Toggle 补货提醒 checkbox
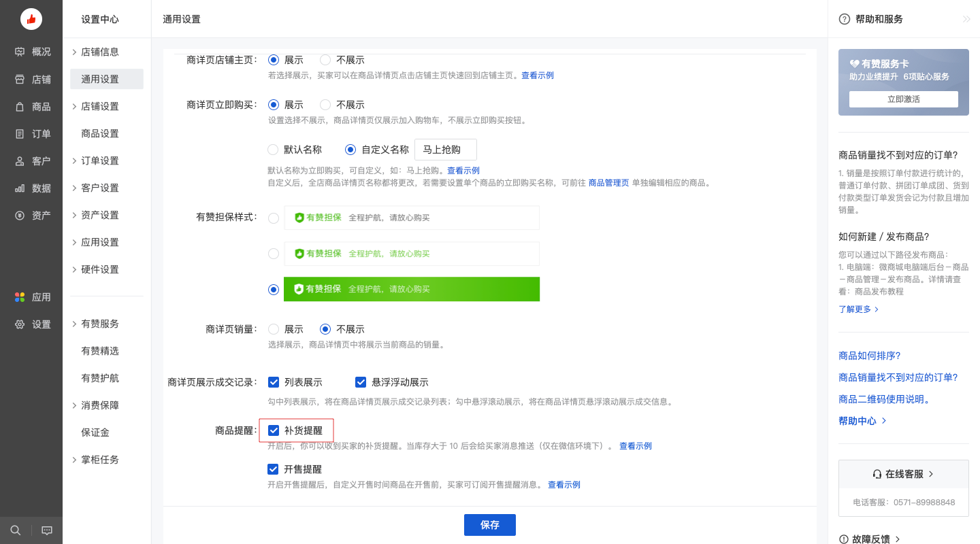980x544 pixels. pos(274,430)
